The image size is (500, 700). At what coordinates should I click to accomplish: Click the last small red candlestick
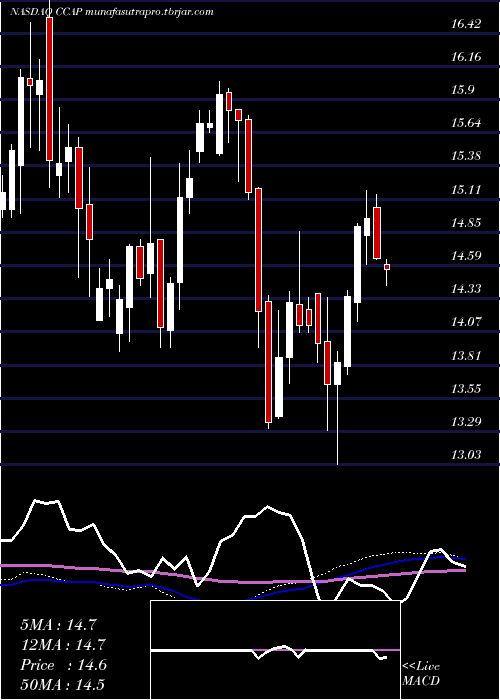[387, 267]
